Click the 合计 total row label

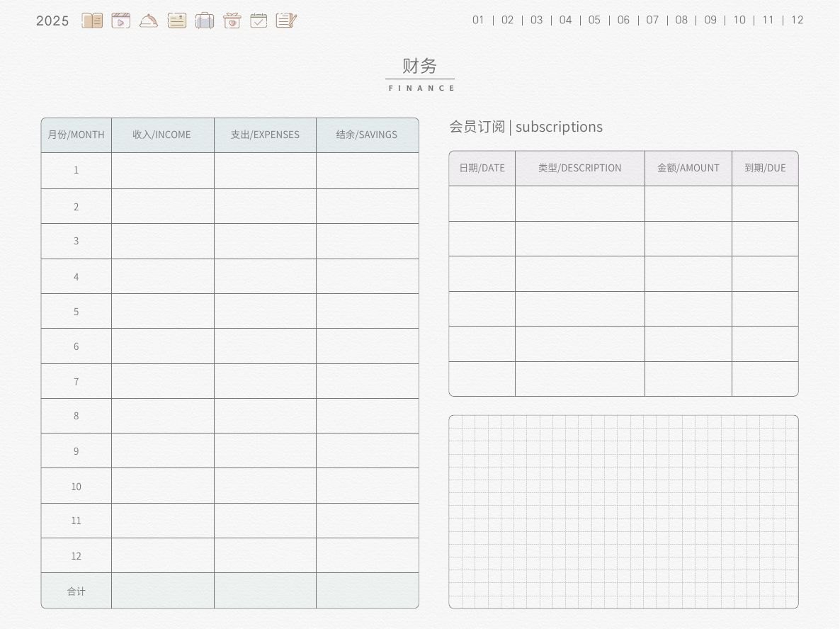(x=76, y=591)
